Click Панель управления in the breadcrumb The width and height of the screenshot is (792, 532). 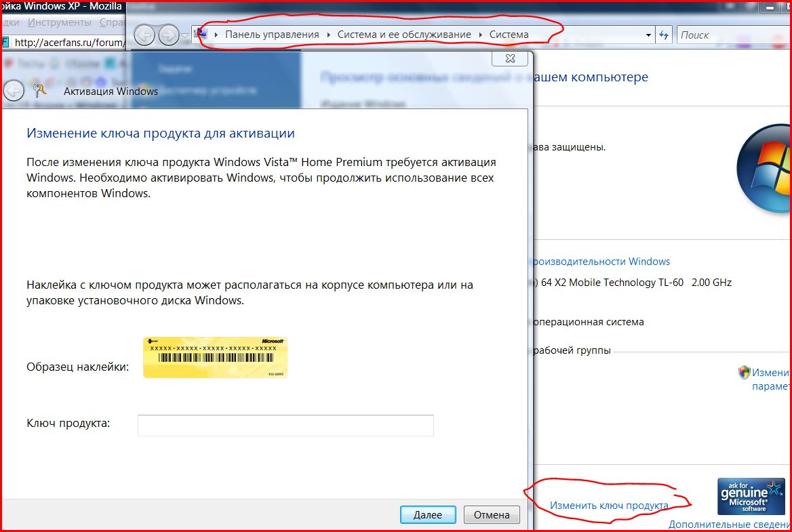click(272, 35)
